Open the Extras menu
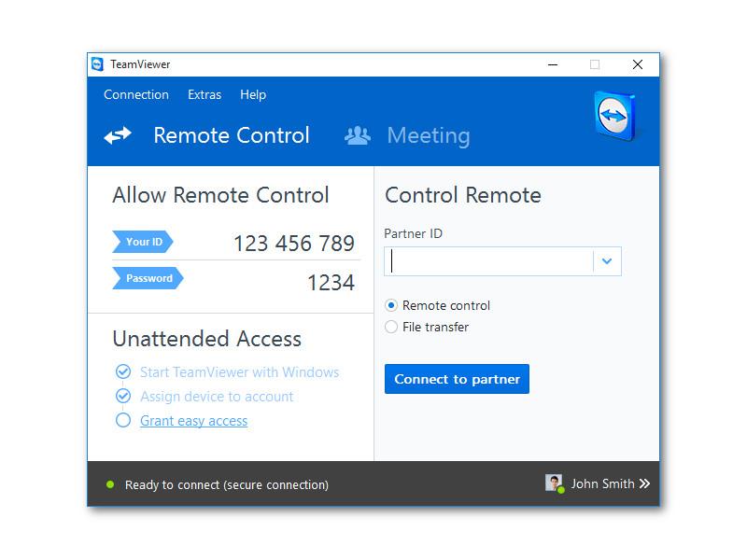This screenshot has height=560, width=747. (204, 95)
